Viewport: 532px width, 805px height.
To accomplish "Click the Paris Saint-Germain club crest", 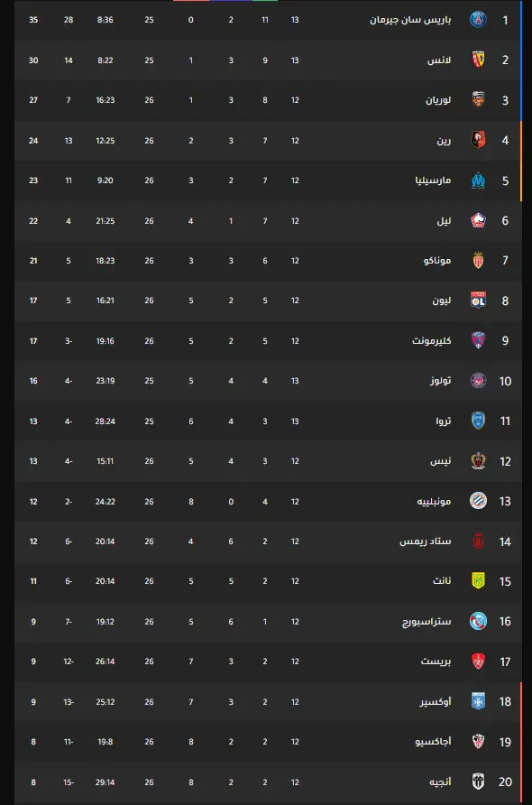I will [478, 20].
